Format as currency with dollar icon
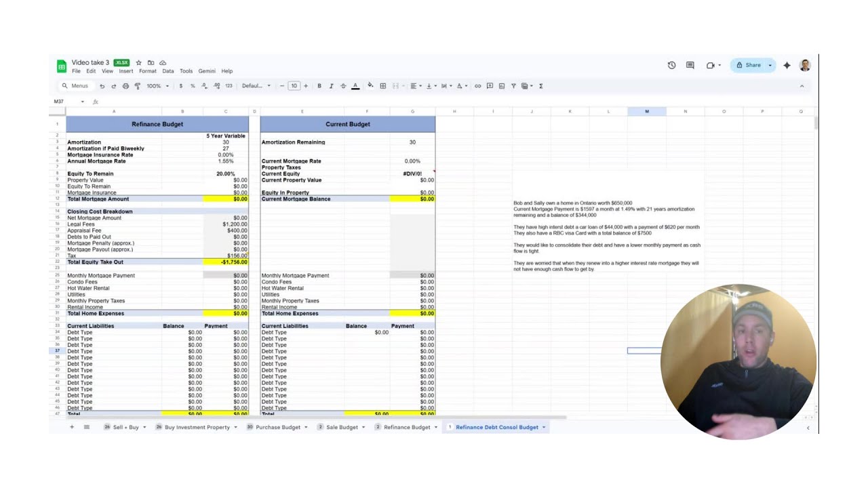868x488 pixels. [x=180, y=86]
